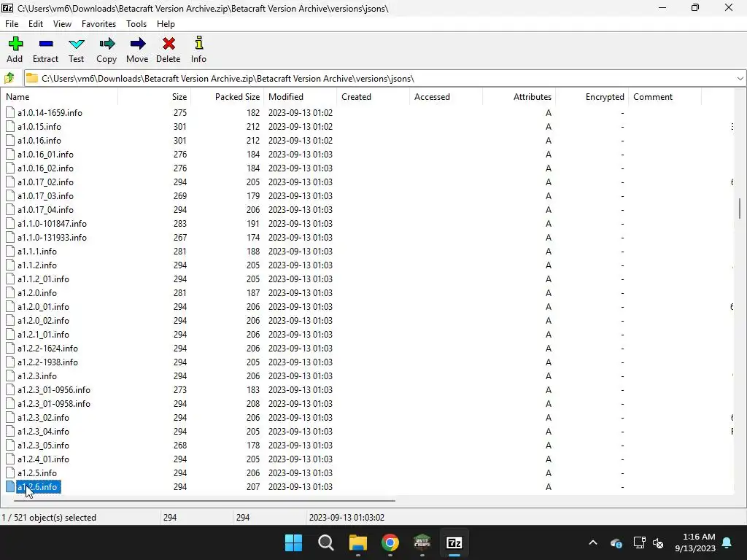Open Chrome from taskbar
Viewport: 747px width, 560px height.
point(390,542)
